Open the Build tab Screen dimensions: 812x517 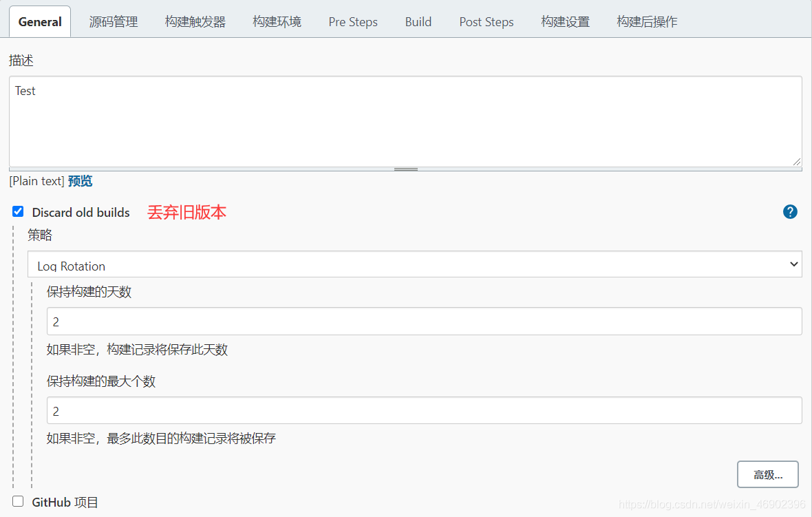click(x=418, y=21)
